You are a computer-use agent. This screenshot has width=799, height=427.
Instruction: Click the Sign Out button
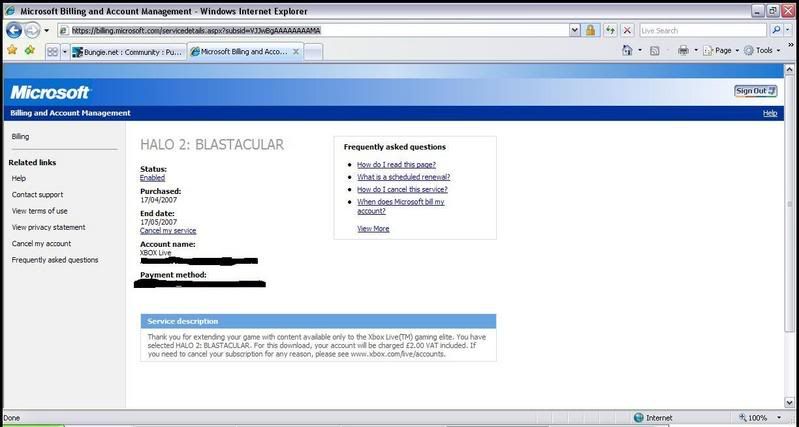756,91
